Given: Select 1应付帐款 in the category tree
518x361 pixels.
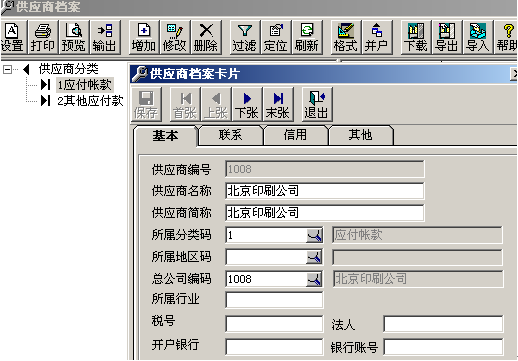Looking at the screenshot, I should coord(84,85).
